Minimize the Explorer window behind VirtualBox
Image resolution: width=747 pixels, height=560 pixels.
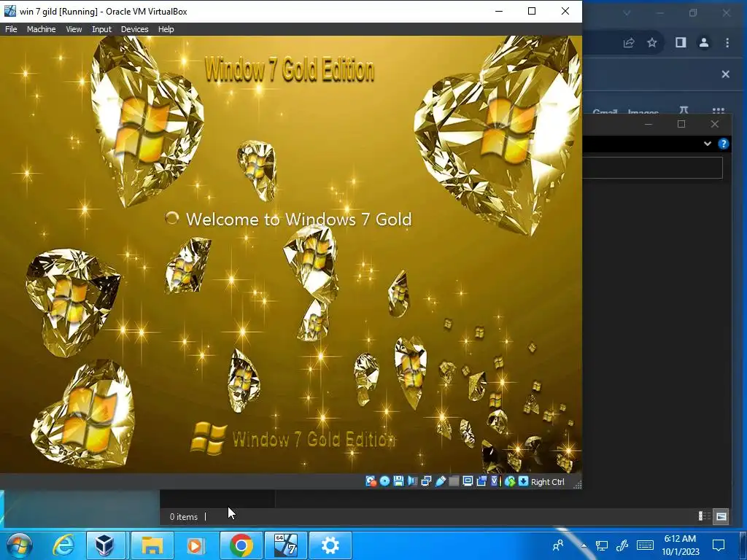(648, 124)
